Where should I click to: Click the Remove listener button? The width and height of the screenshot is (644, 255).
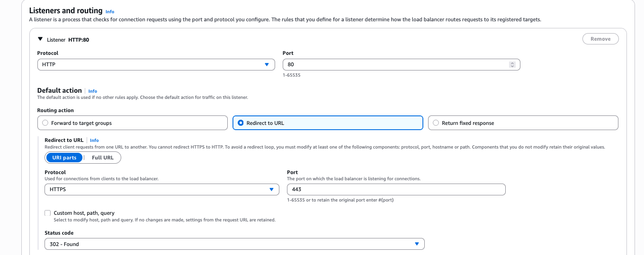point(600,39)
